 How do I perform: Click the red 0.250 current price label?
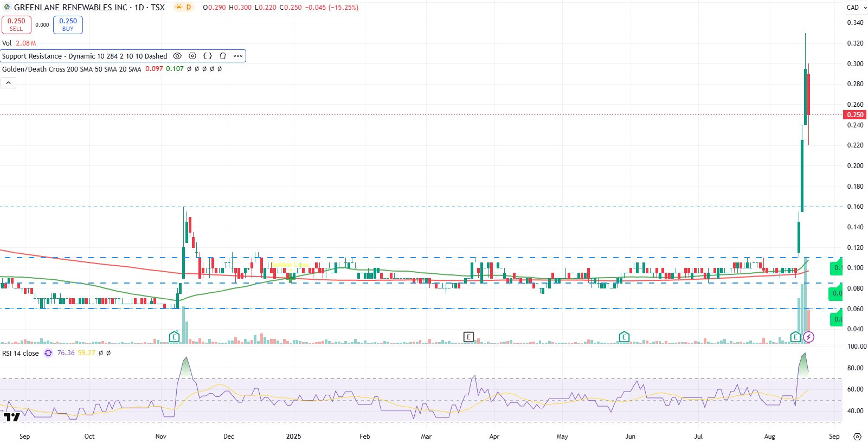(855, 115)
